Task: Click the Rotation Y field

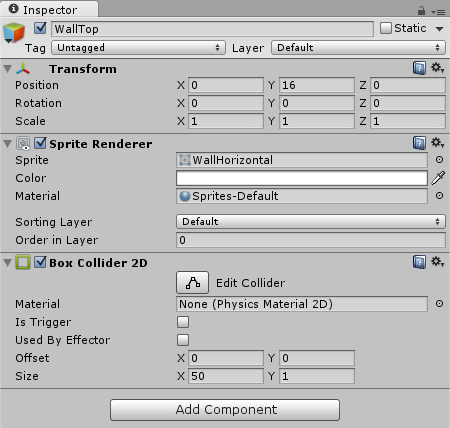Action: pos(317,103)
